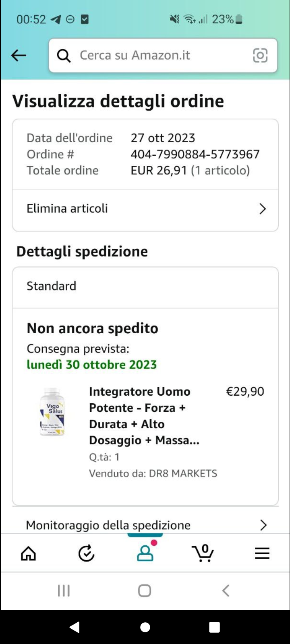Open the hamburger menu icon

click(262, 554)
